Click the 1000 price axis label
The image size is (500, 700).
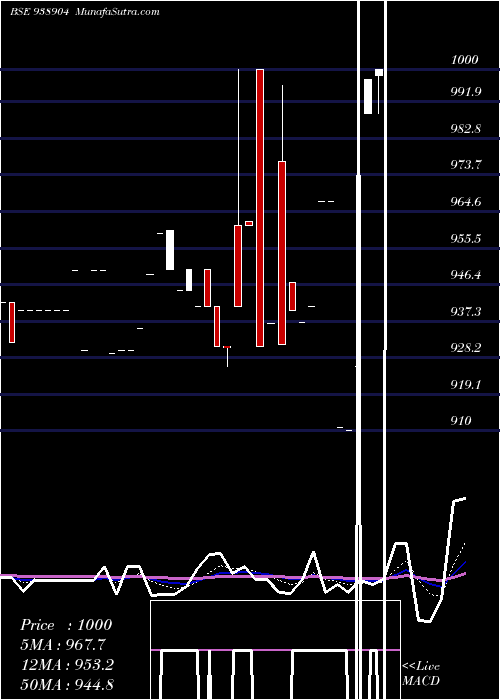pyautogui.click(x=464, y=60)
